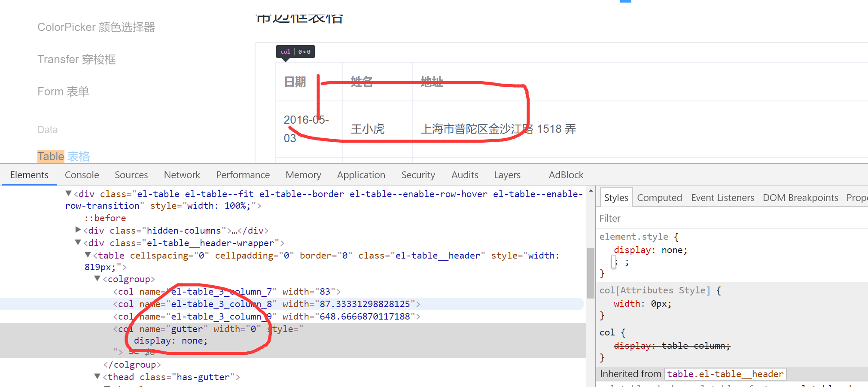Collapse the thead has-gutter node
This screenshot has width=868, height=387.
97,376
